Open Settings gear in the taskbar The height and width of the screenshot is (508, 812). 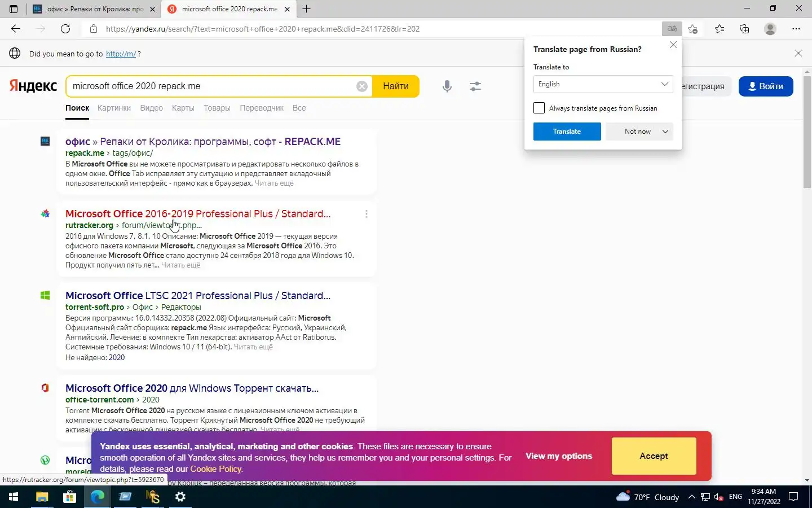click(x=180, y=497)
